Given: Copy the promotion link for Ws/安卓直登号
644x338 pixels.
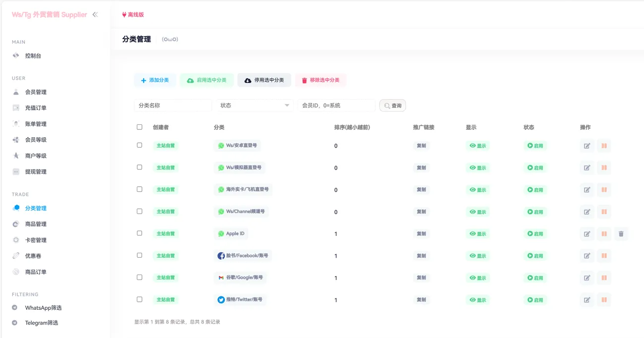Looking at the screenshot, I should 421,146.
